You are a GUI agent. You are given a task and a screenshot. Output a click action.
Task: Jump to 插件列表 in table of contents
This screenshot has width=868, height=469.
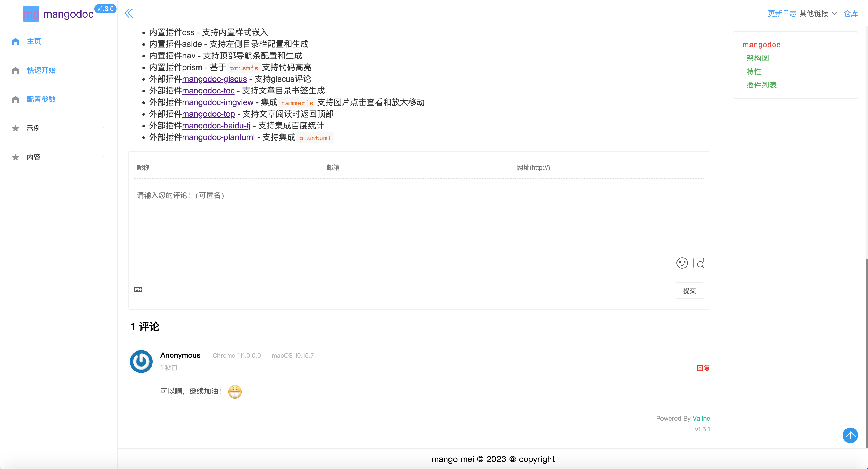pos(761,85)
